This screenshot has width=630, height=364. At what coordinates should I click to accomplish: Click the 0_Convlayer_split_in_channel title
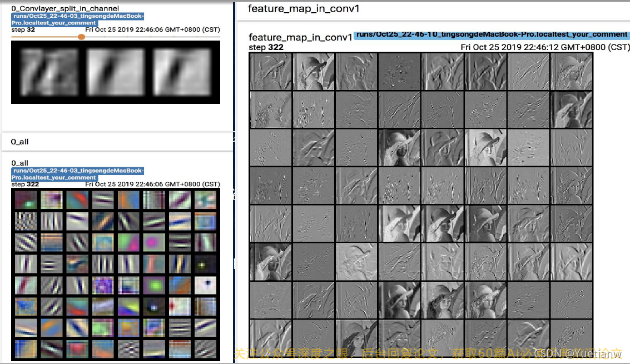65,8
